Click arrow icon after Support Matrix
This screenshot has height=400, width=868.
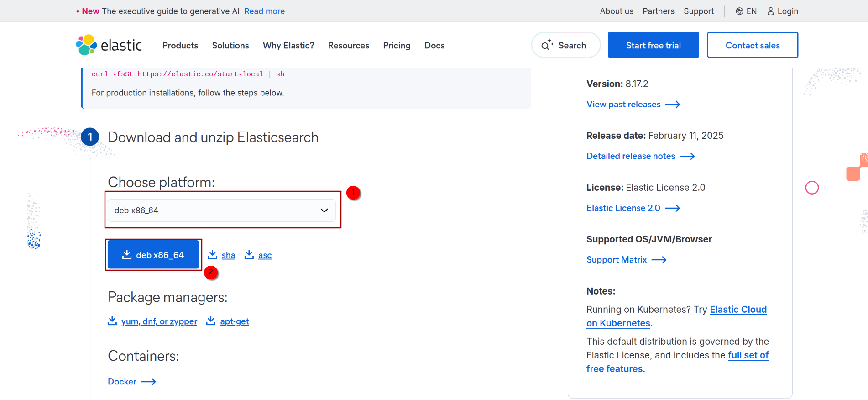tap(659, 260)
